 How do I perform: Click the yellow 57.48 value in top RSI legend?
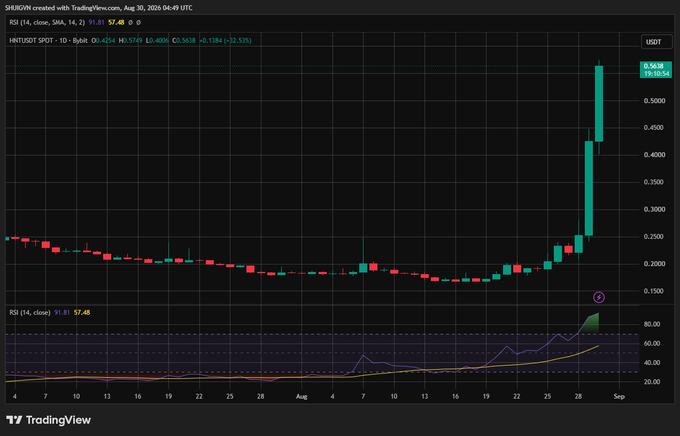[116, 22]
